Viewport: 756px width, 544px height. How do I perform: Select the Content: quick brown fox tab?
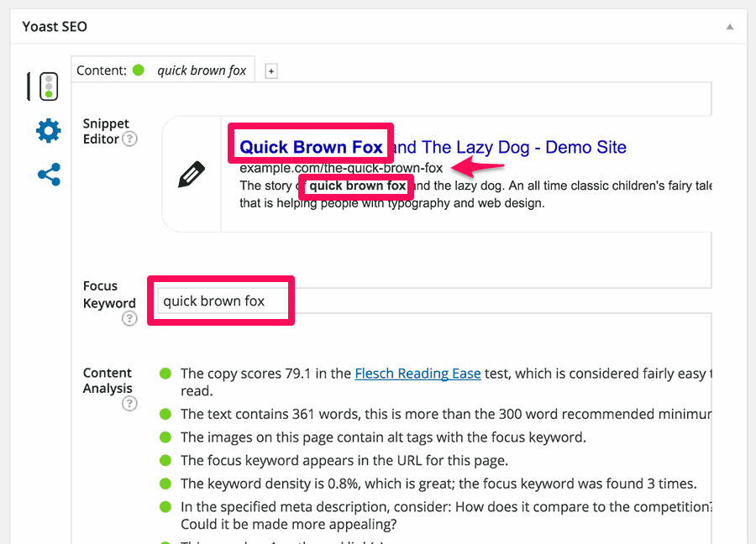[x=163, y=71]
